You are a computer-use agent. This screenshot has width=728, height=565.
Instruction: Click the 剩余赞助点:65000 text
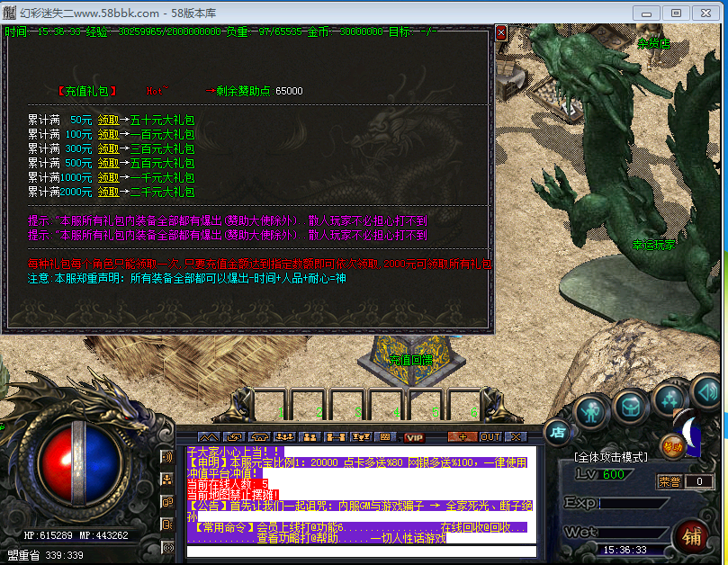pyautogui.click(x=259, y=91)
